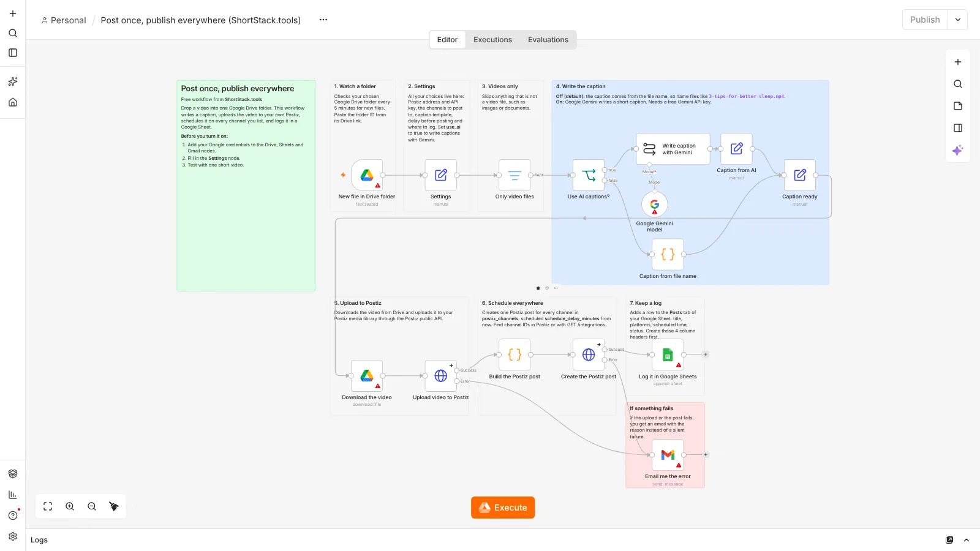
Task: Open the Create the Postiz post node
Action: (589, 354)
